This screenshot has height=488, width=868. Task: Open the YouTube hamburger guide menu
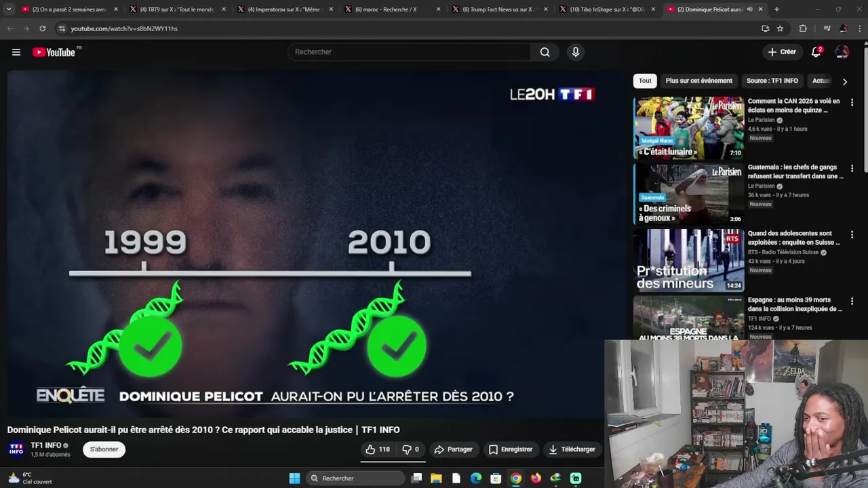click(x=16, y=52)
